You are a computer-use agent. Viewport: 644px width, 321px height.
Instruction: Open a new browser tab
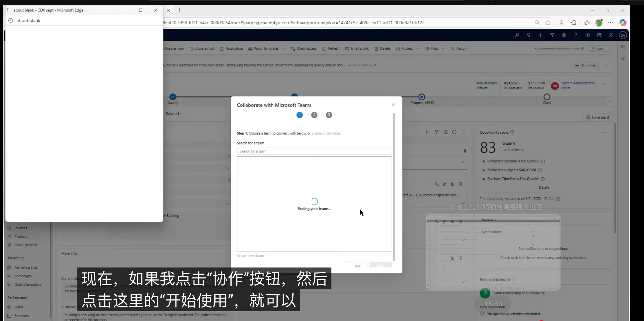179,10
